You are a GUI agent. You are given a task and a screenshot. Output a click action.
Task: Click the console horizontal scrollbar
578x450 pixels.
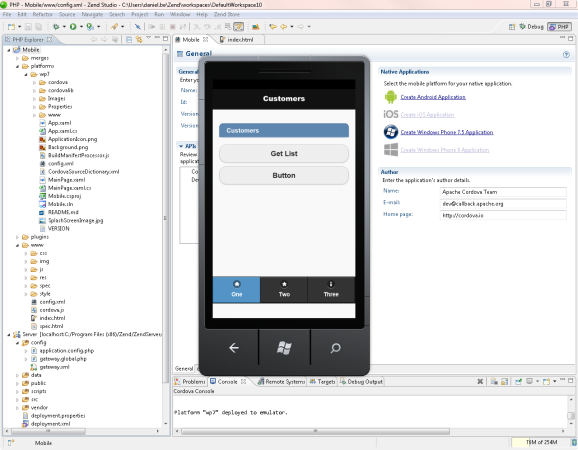pyautogui.click(x=315, y=431)
